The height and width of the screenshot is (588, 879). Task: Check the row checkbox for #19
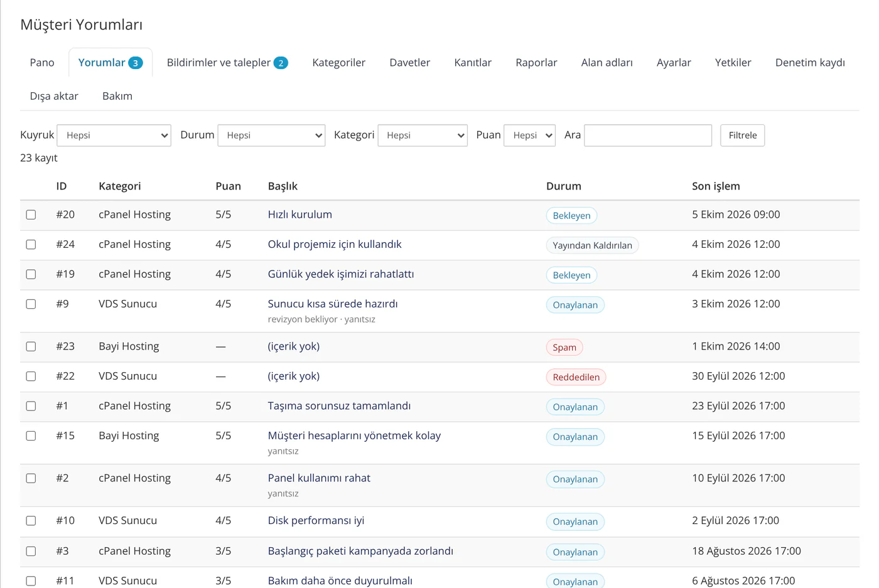point(31,274)
